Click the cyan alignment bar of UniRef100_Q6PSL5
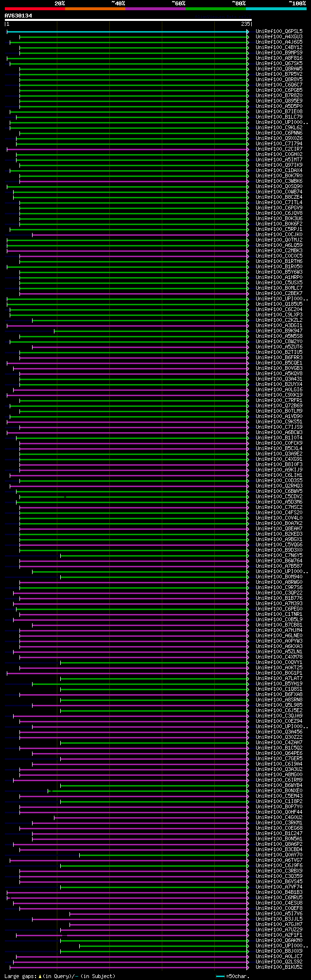The height and width of the screenshot is (980, 311). click(x=128, y=32)
